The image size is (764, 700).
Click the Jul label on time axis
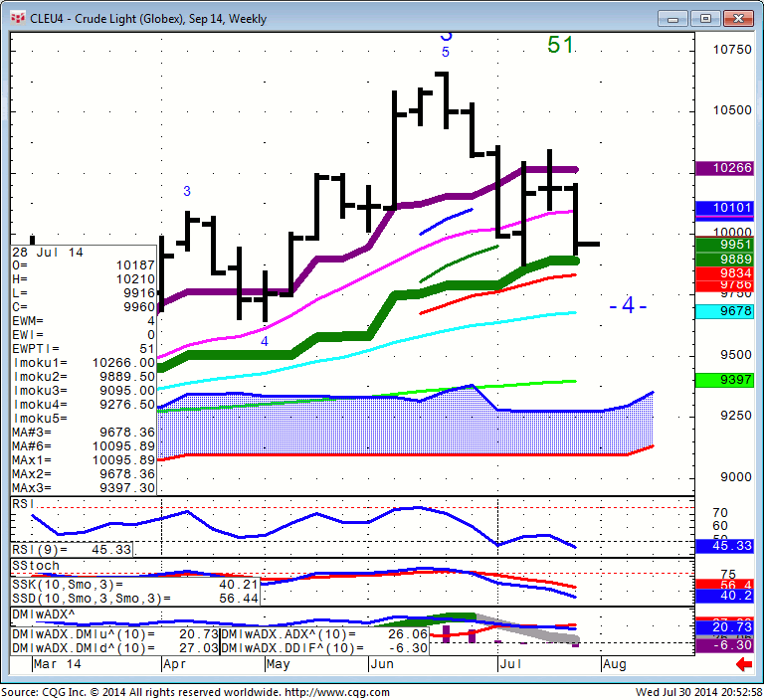pyautogui.click(x=510, y=664)
